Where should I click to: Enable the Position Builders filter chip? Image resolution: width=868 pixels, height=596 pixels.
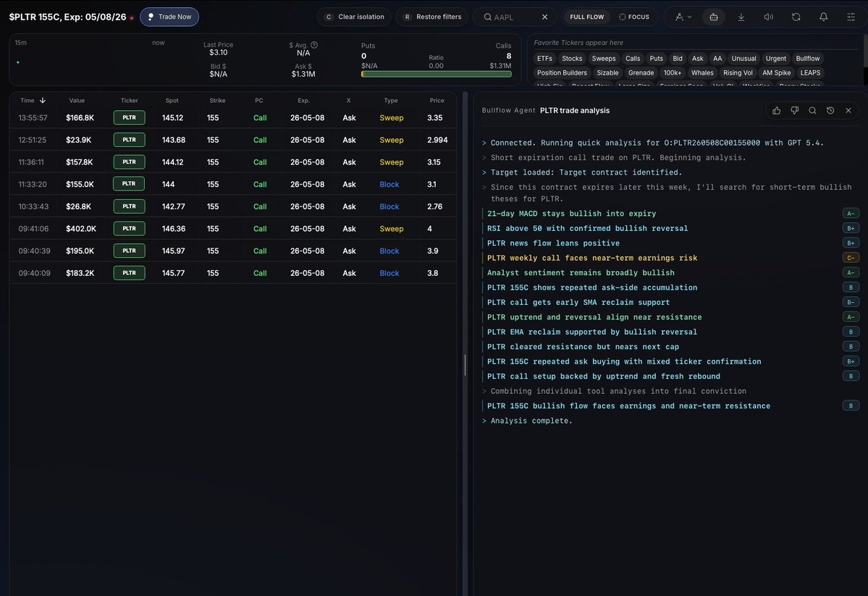coord(562,73)
